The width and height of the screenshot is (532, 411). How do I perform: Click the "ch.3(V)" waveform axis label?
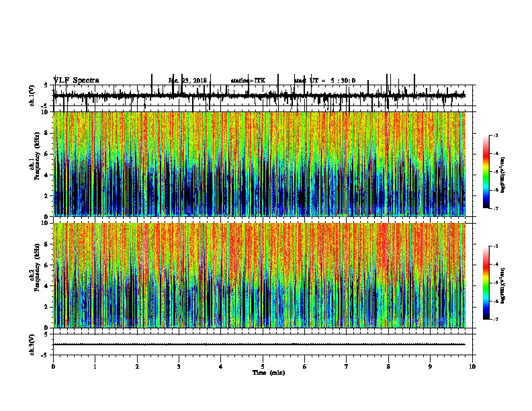pos(32,345)
